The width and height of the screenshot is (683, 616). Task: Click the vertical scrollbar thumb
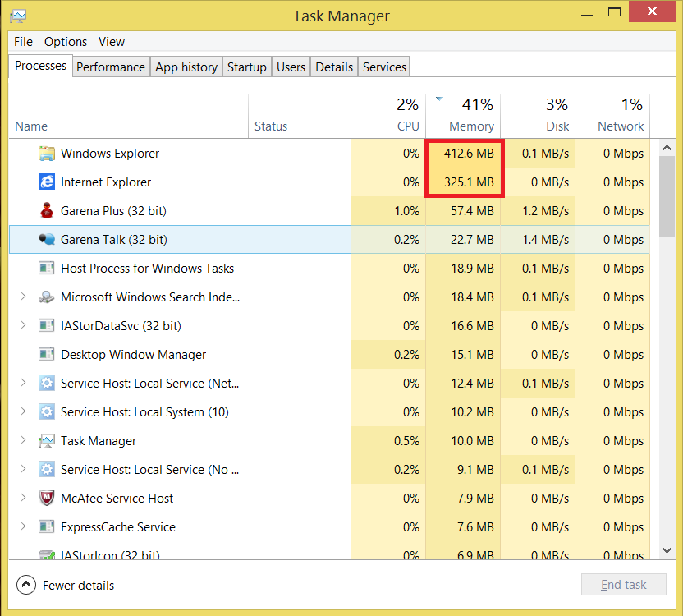(667, 196)
